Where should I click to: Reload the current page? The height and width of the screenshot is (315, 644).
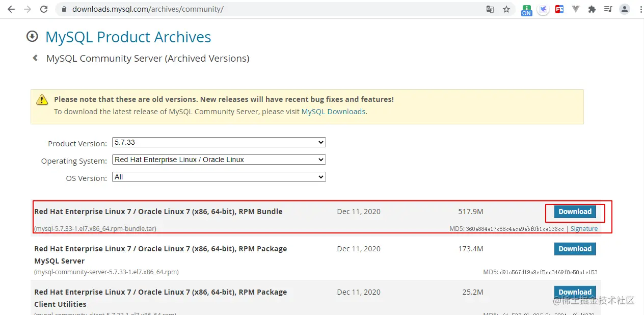tap(44, 9)
